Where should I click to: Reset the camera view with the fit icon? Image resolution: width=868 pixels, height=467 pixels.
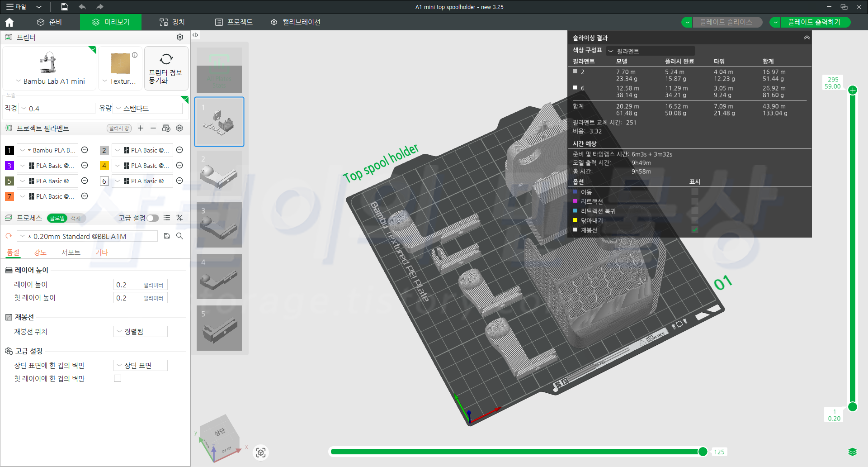(261, 453)
